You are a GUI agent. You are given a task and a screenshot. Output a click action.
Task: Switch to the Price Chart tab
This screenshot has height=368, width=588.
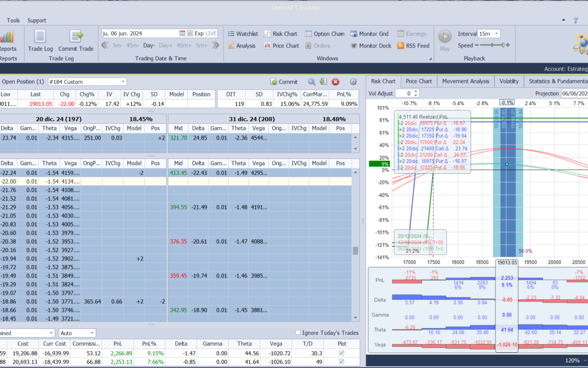[x=419, y=81]
